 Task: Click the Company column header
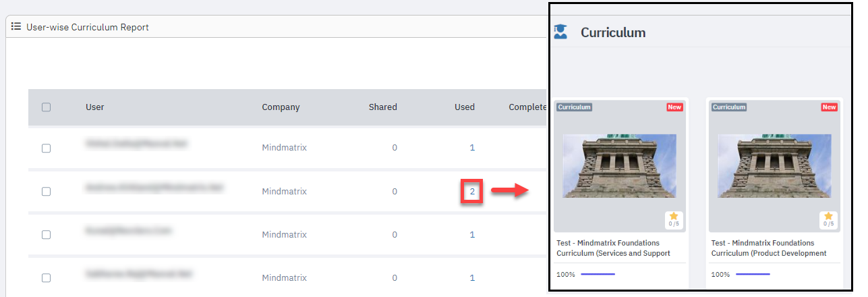coord(281,107)
